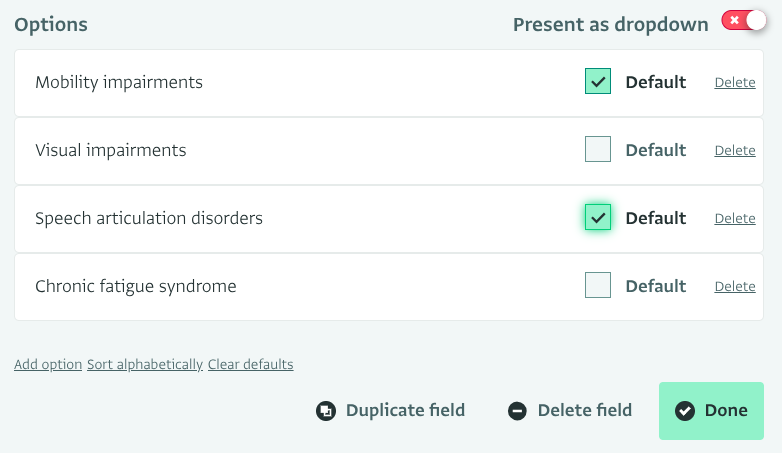Check Default for Visual impairments

(x=597, y=149)
